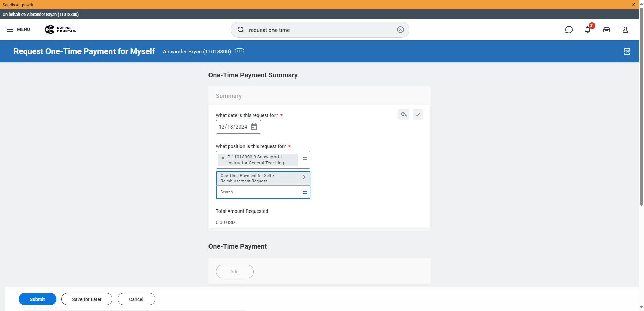Open related actions for Alexander Bryan

pos(239,51)
